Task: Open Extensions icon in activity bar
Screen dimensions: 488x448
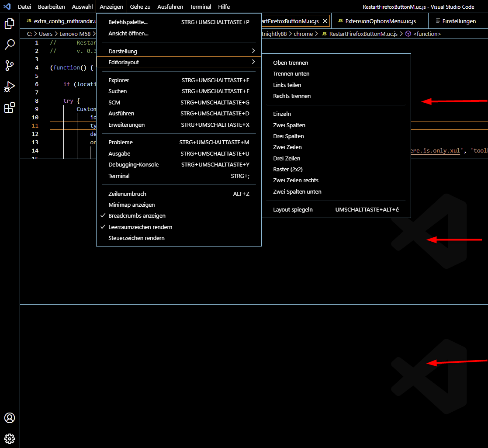Action: pos(10,108)
